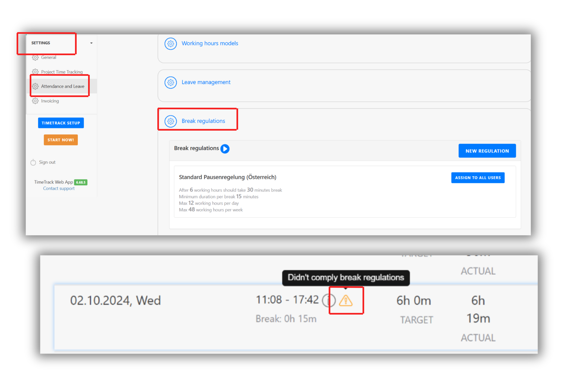Play the Break regulations help video
Image resolution: width=578 pixels, height=392 pixels.
click(x=225, y=149)
